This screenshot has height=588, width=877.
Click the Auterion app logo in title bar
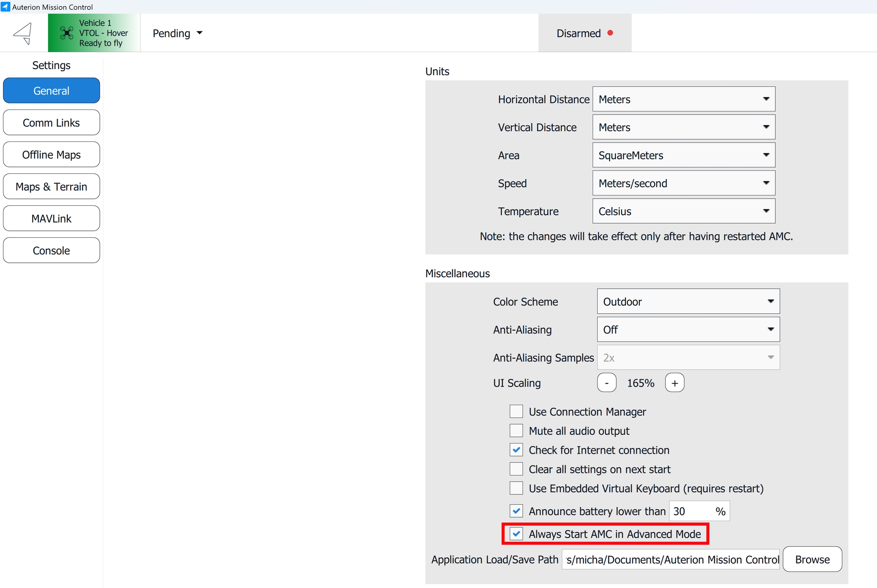coord(5,6)
